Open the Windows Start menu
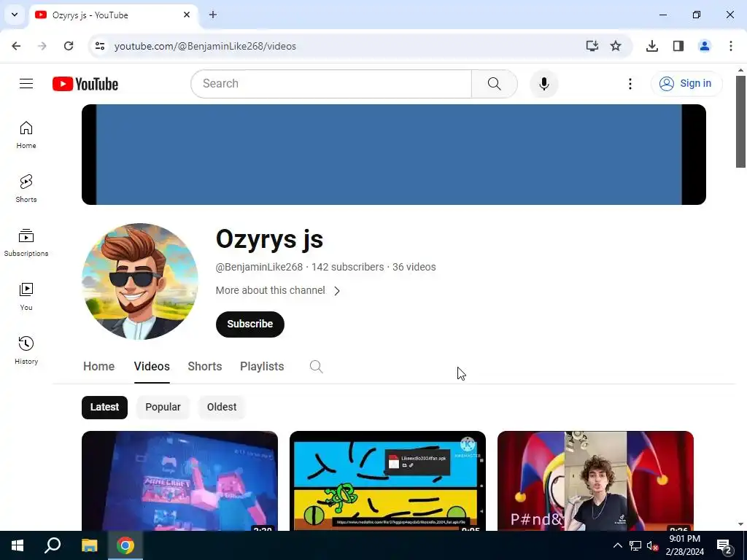 pyautogui.click(x=18, y=545)
